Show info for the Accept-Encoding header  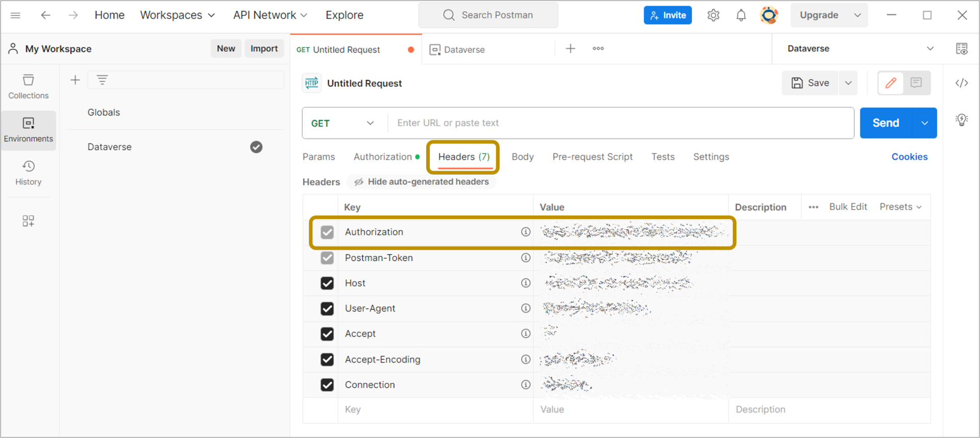(x=526, y=359)
